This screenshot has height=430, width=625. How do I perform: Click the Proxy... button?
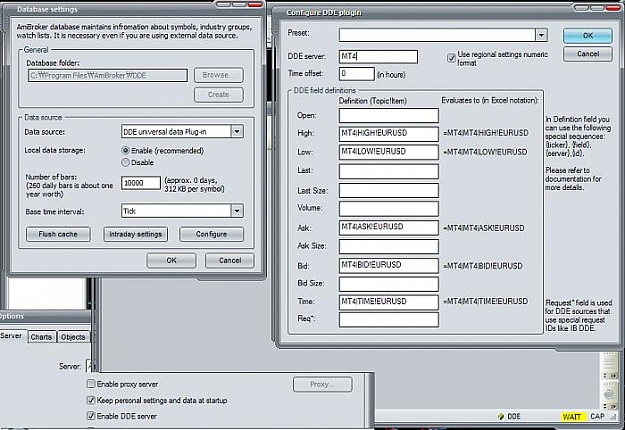pyautogui.click(x=323, y=385)
